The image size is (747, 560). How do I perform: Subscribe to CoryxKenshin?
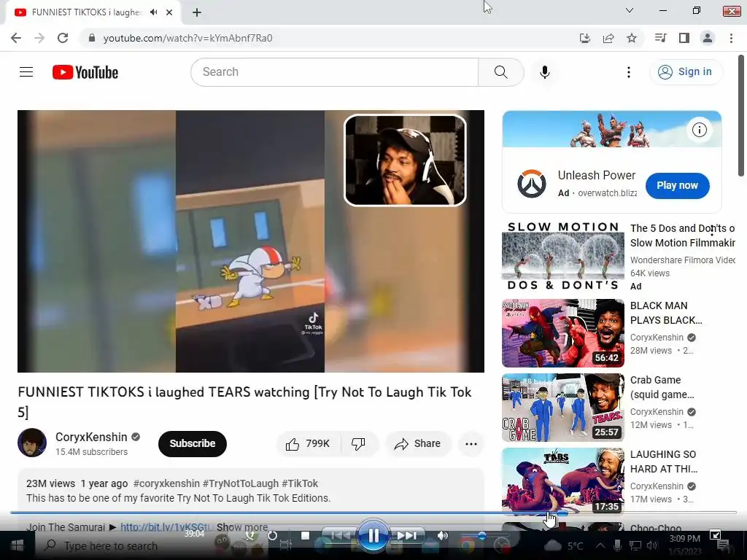(x=193, y=444)
